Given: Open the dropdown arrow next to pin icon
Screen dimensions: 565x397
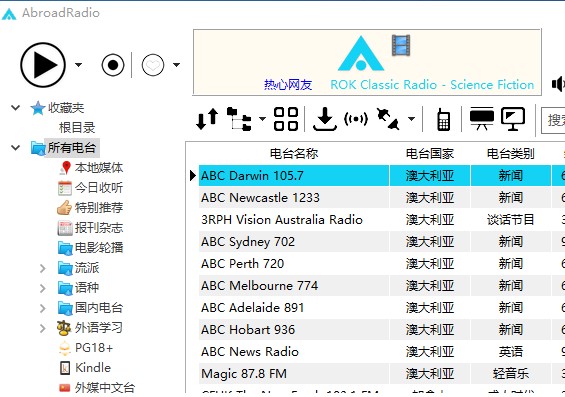Looking at the screenshot, I should pyautogui.click(x=411, y=119).
